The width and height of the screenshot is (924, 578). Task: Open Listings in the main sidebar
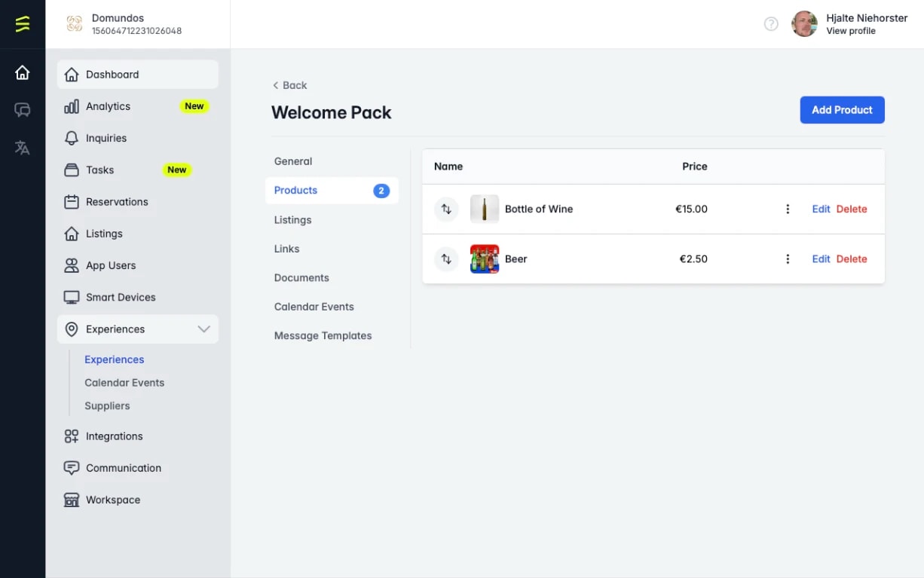(x=138, y=234)
